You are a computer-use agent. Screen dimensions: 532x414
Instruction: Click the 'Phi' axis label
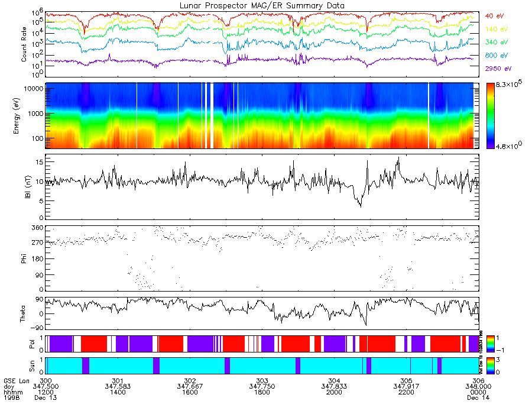click(24, 258)
